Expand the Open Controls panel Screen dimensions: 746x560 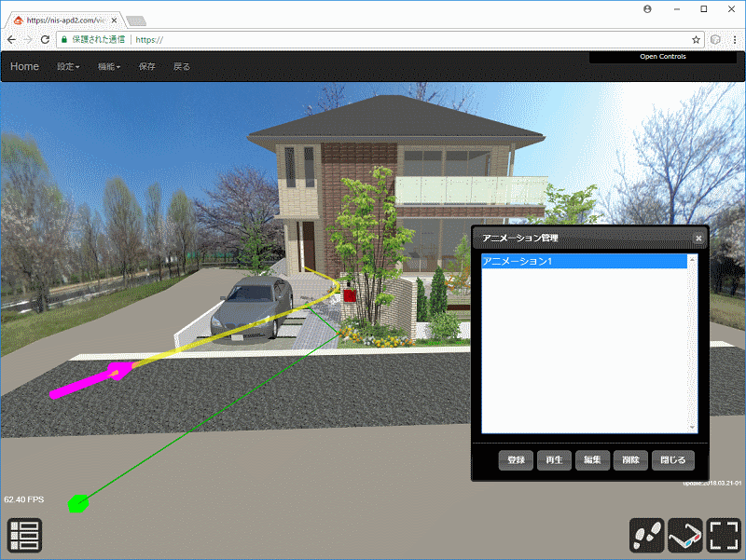(662, 57)
